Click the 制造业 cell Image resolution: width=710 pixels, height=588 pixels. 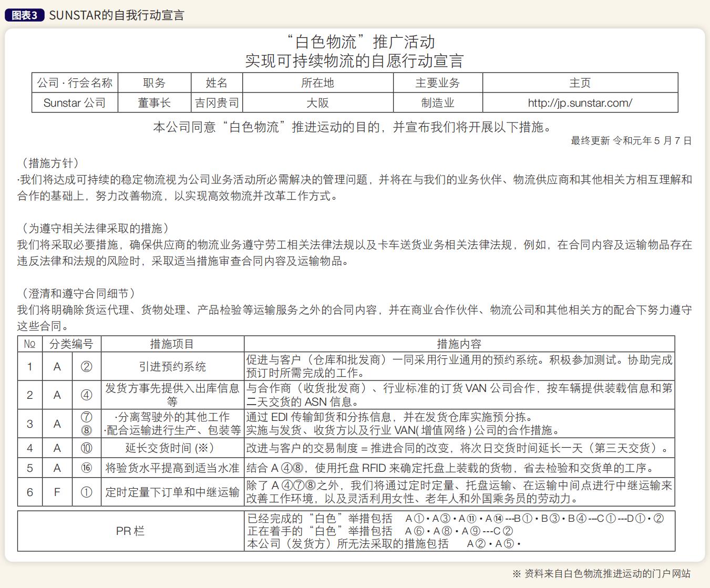438,103
